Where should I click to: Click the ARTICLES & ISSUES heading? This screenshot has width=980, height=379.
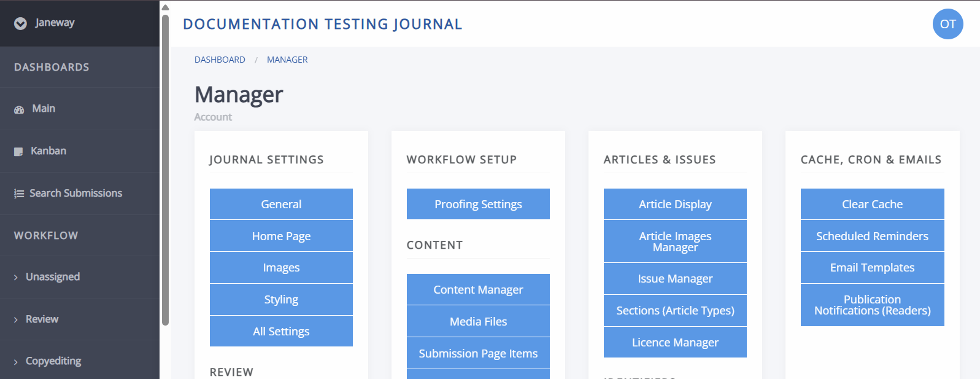tap(660, 160)
